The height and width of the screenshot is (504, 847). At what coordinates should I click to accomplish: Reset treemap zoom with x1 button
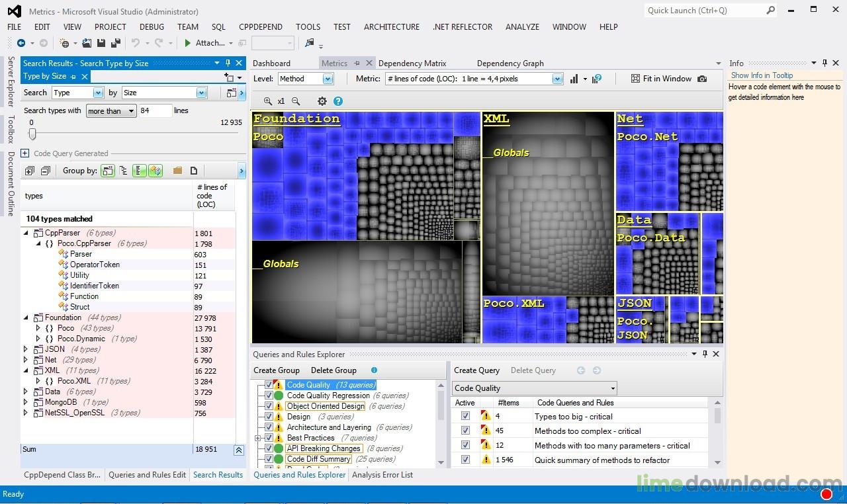tap(281, 101)
